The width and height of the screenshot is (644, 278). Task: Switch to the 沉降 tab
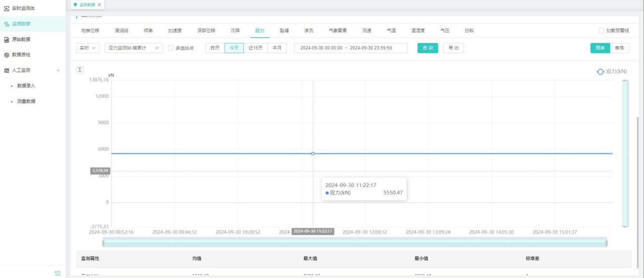click(x=235, y=31)
